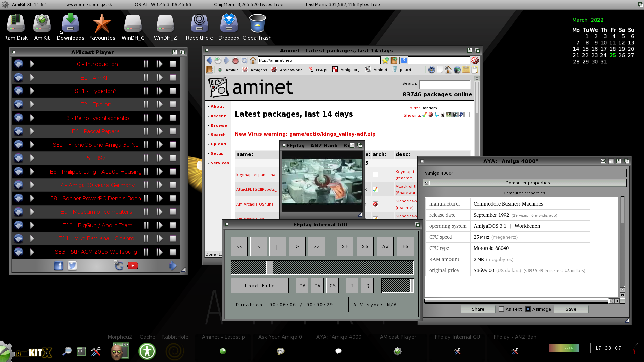The width and height of the screenshot is (644, 362).
Task: Open the Ram Disk desktop icon
Action: (x=15, y=24)
